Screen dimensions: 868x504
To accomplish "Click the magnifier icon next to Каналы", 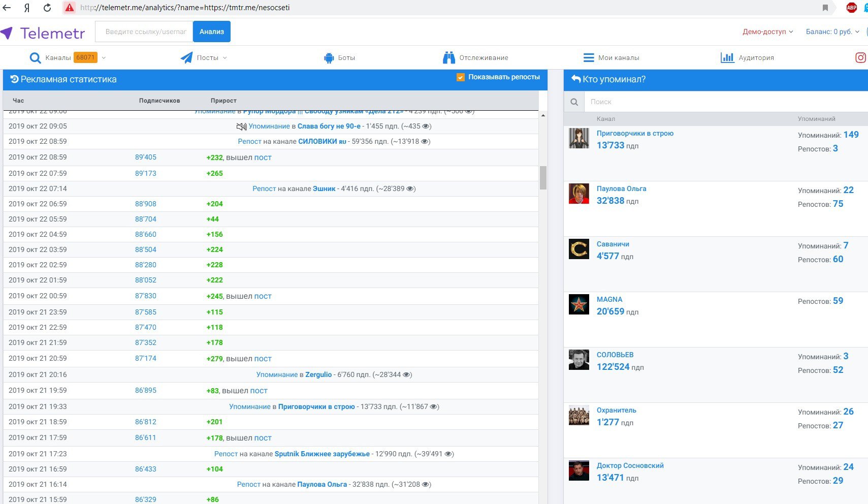I will [x=35, y=58].
